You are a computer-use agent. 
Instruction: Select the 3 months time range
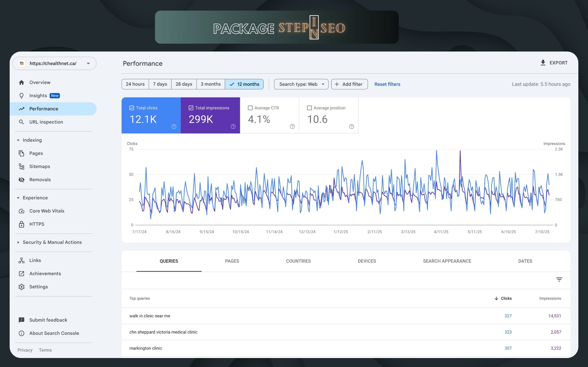click(x=211, y=84)
